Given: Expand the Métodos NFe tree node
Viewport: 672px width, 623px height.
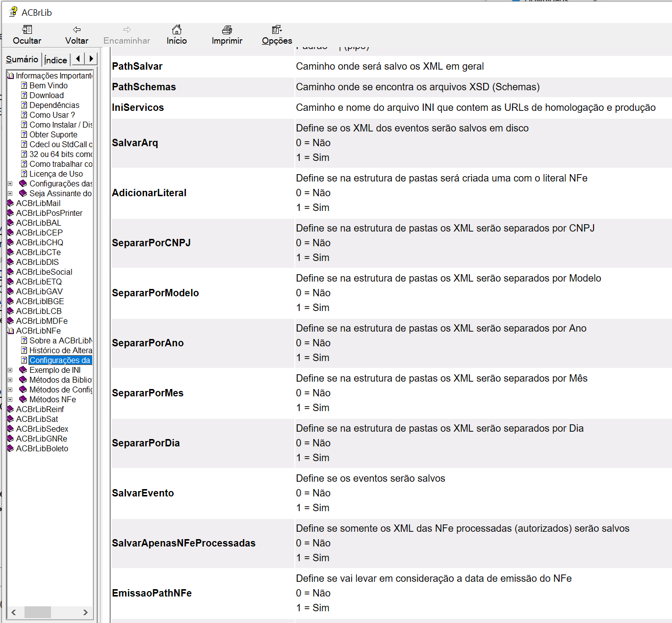Looking at the screenshot, I should [x=10, y=399].
